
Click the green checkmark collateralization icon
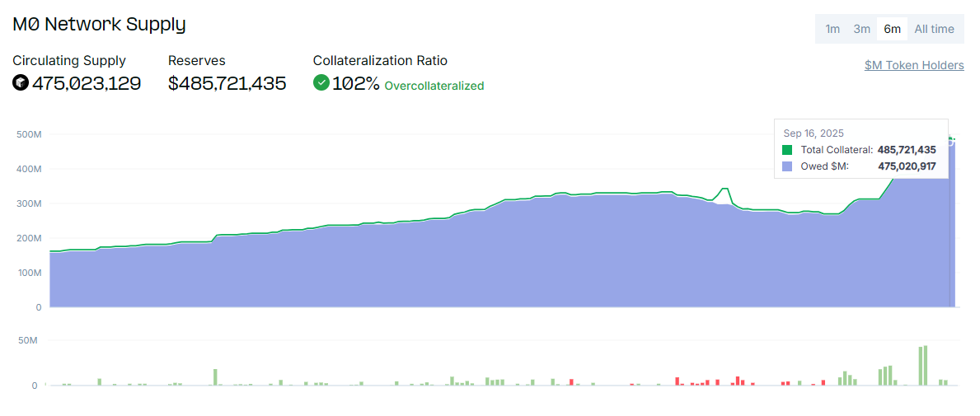point(321,82)
